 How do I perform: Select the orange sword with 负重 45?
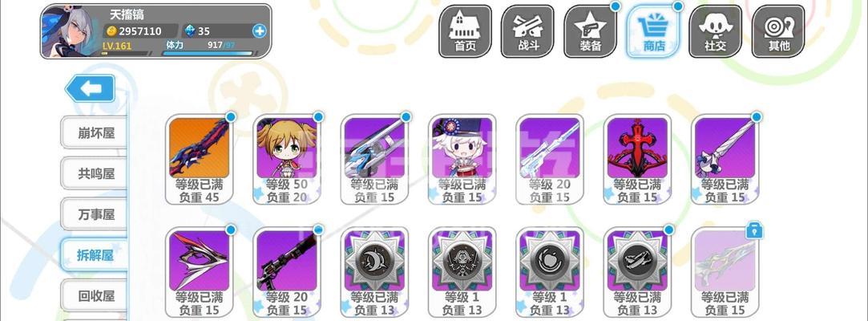[x=200, y=160]
